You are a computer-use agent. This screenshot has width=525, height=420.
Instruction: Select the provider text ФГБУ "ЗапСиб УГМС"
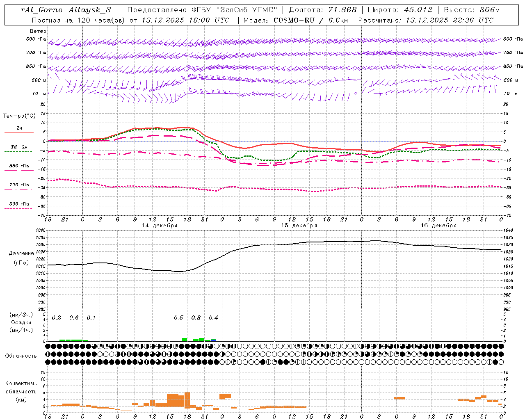[x=234, y=10]
